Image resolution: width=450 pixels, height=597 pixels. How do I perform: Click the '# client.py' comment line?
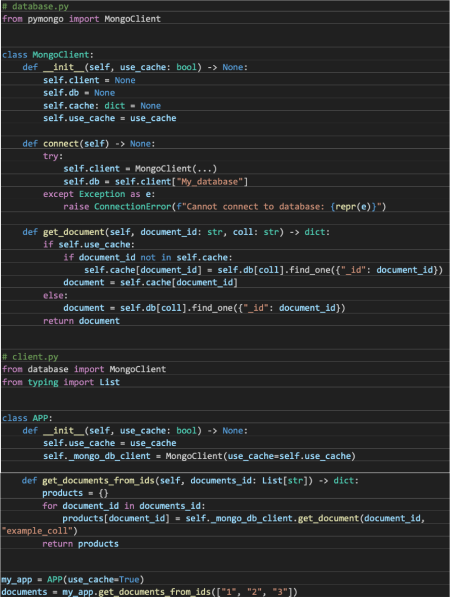click(30, 357)
